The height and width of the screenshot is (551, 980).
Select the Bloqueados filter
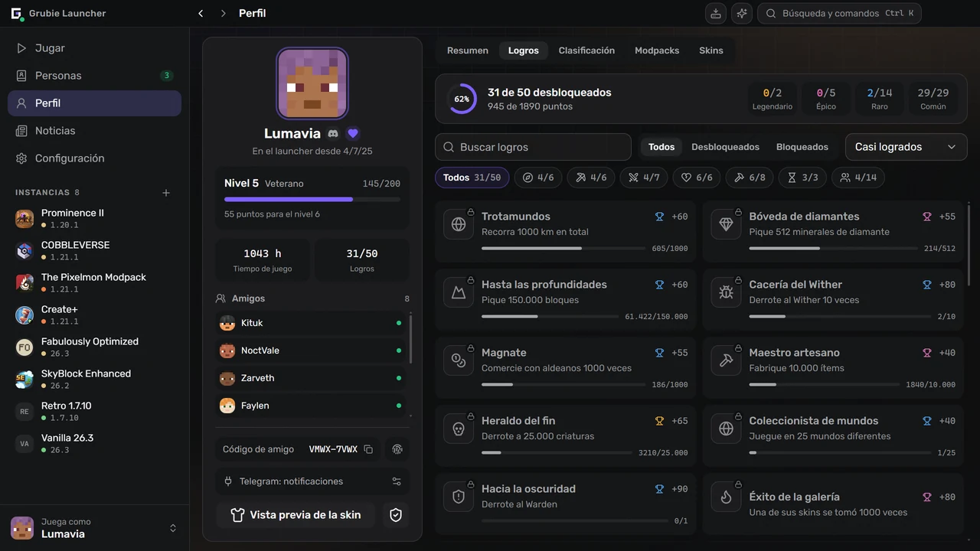802,147
